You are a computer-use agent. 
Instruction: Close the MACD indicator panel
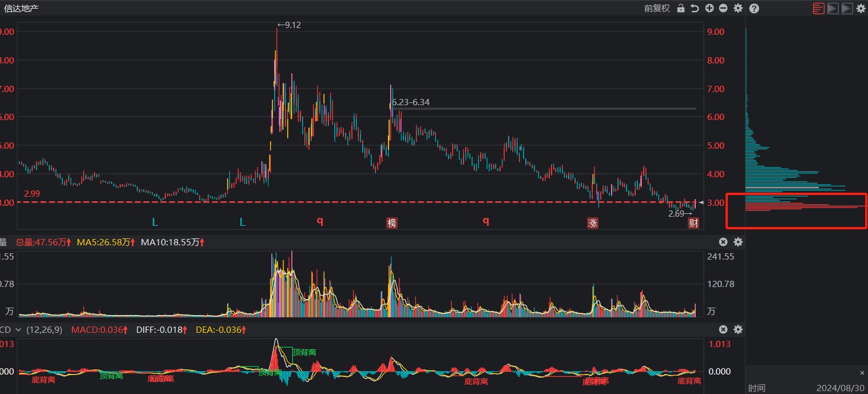(723, 329)
